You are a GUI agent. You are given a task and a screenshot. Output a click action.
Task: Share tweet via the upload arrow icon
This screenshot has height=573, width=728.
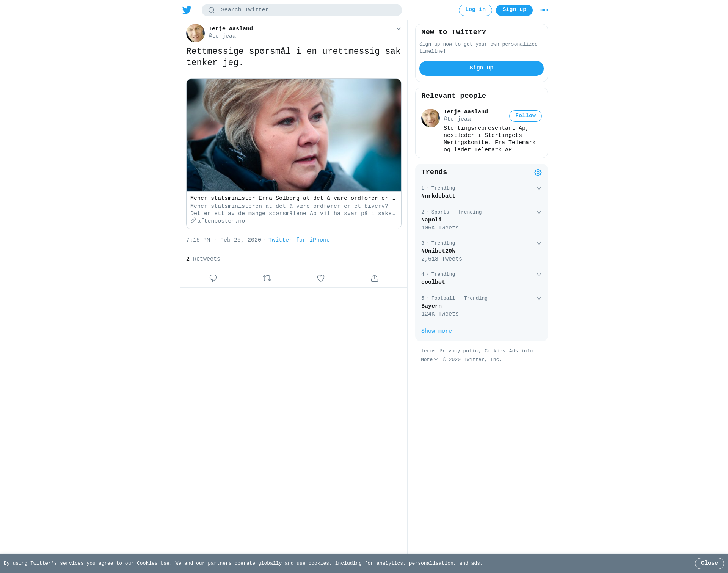coord(375,278)
